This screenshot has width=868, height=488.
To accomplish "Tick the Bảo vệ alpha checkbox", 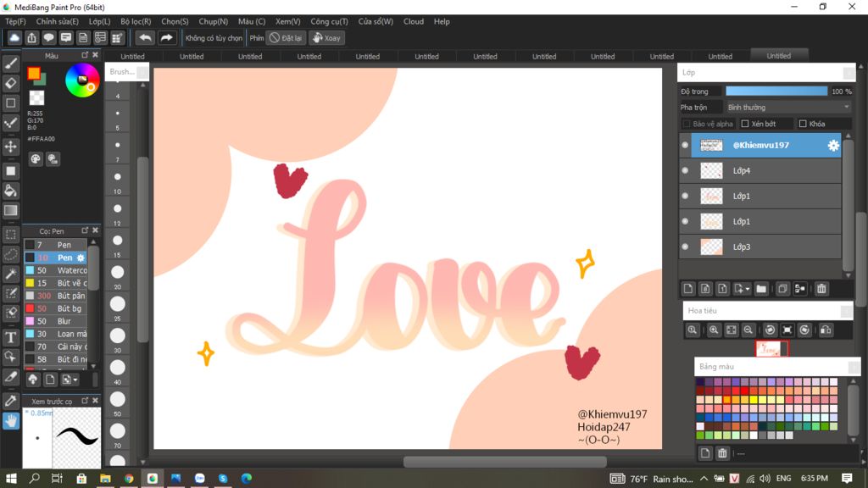I will point(687,124).
